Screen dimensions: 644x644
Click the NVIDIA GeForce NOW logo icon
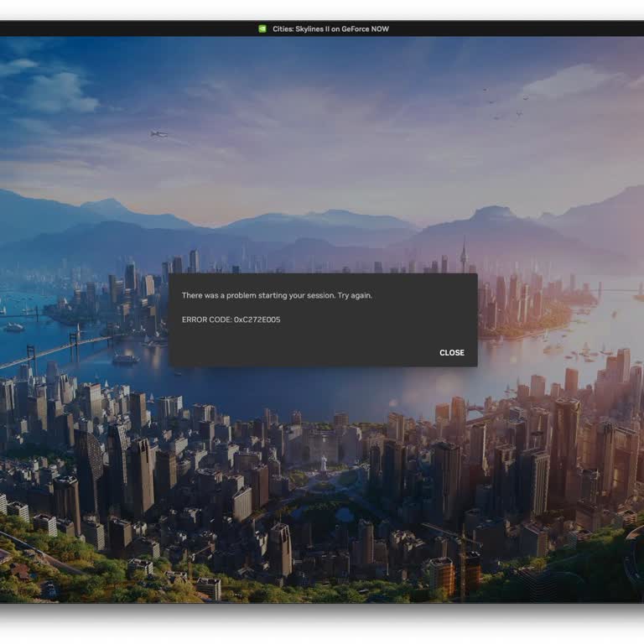262,29
